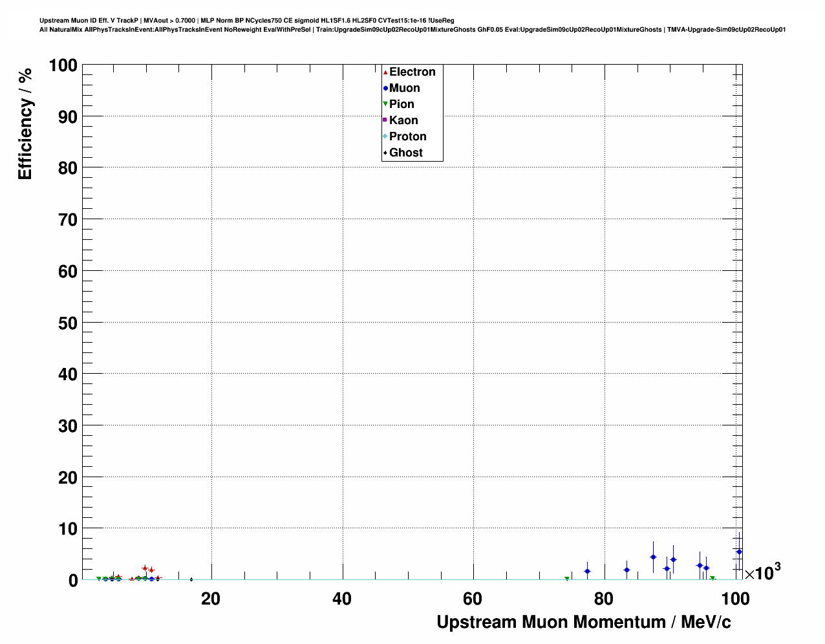The image size is (825, 644).
Task: Click the y-axis tick label 60
Action: point(68,272)
